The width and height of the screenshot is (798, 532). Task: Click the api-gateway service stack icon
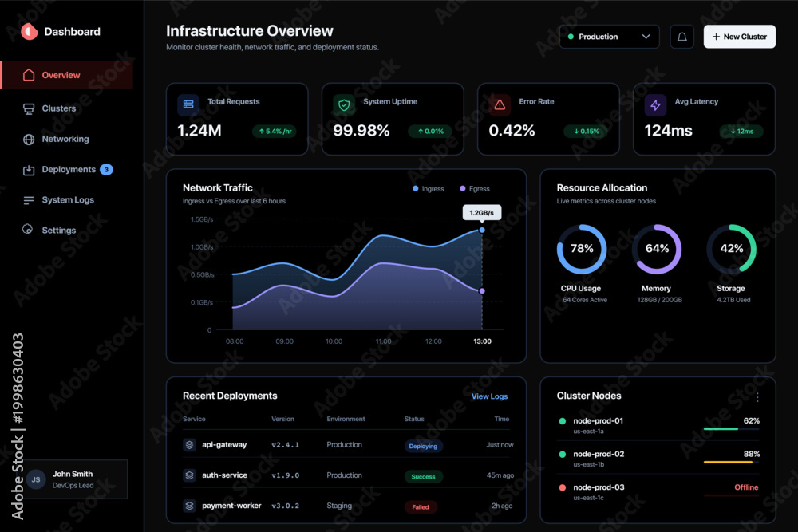(x=189, y=444)
